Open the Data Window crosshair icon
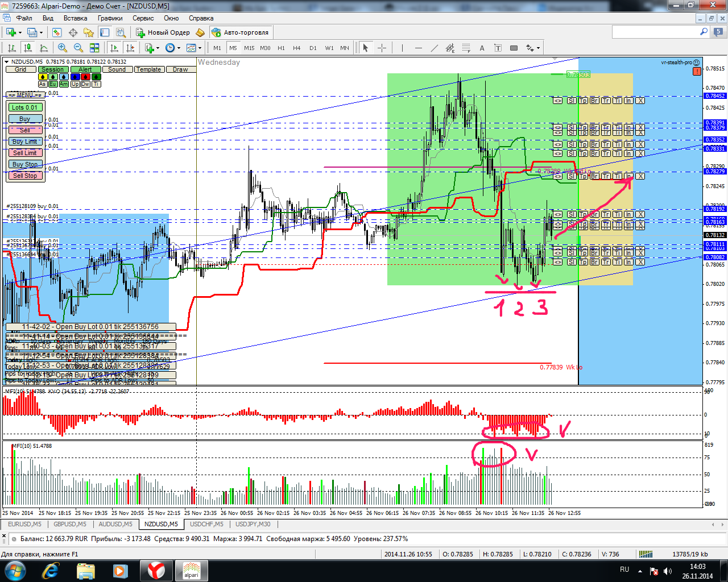This screenshot has width=728, height=582. [x=73, y=32]
